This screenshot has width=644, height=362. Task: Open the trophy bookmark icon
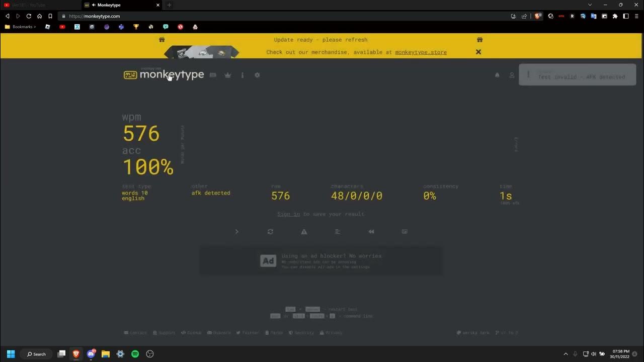(x=136, y=27)
